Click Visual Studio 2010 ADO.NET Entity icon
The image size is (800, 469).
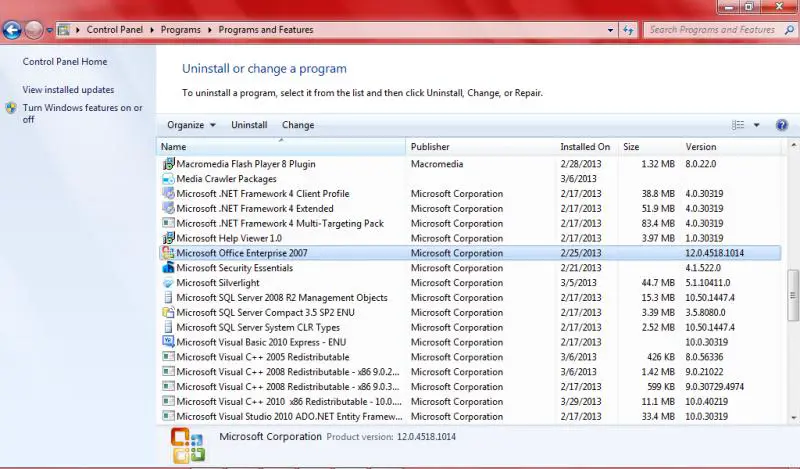168,416
